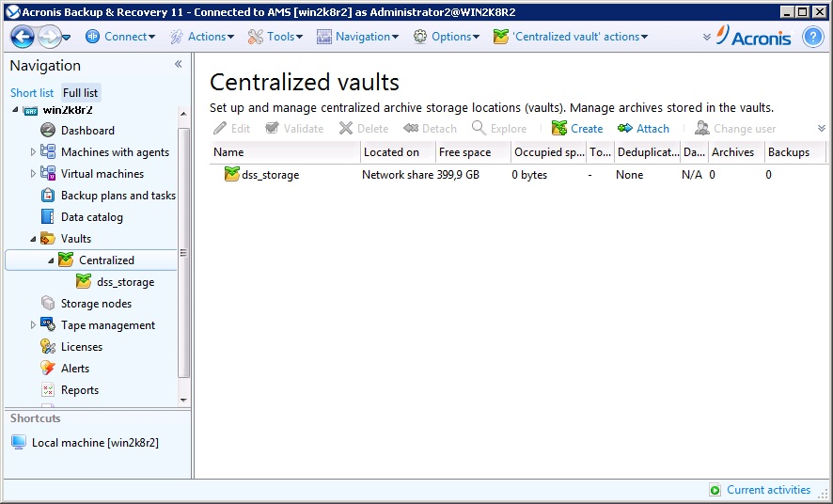Click the Back navigation arrow button
Image resolution: width=833 pixels, height=504 pixels.
coord(22,37)
